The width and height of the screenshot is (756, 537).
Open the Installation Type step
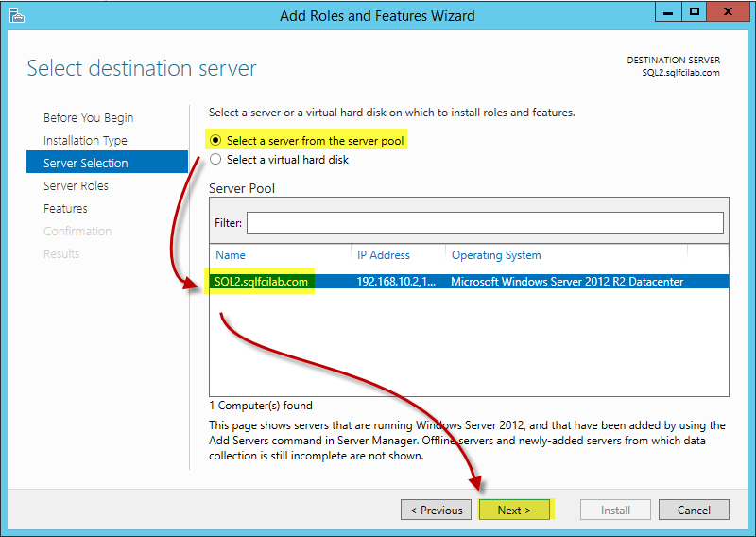tap(85, 141)
